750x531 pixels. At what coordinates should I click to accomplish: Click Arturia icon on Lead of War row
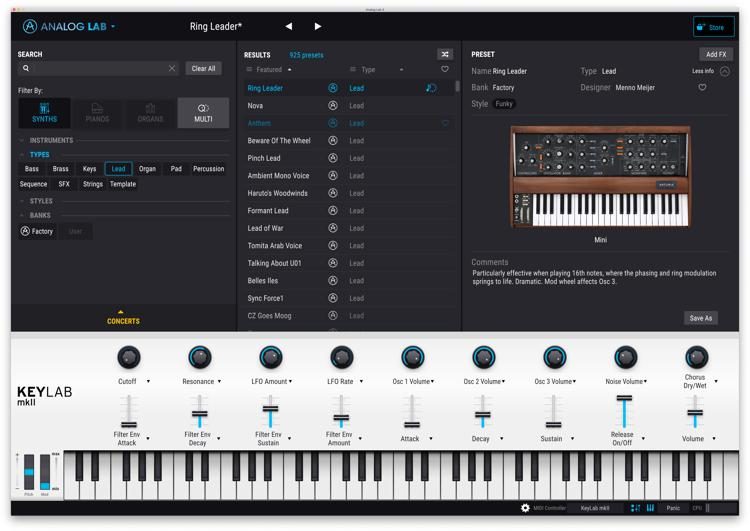click(x=333, y=228)
